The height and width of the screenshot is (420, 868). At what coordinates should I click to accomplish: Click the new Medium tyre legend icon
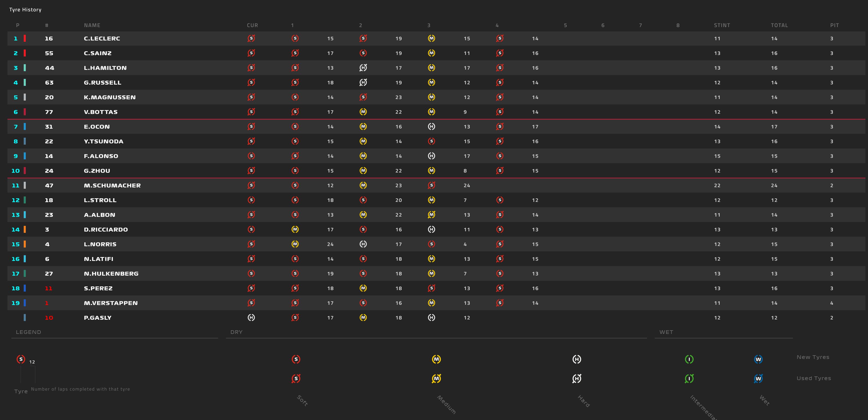click(x=436, y=359)
